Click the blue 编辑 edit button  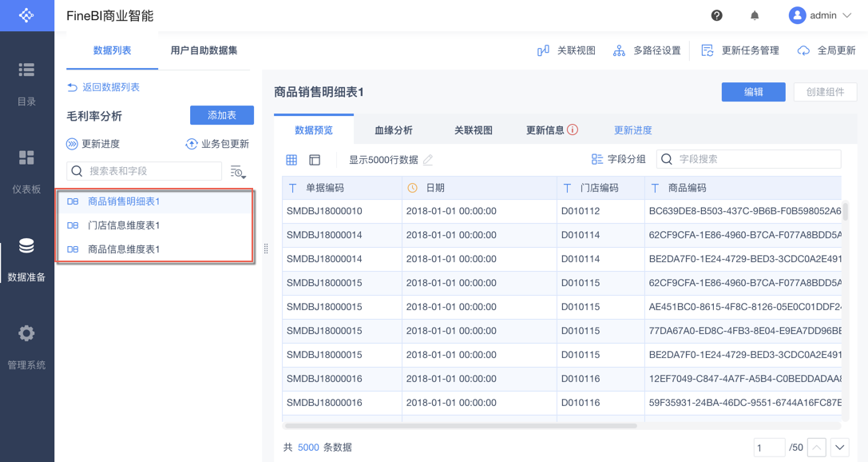click(753, 92)
